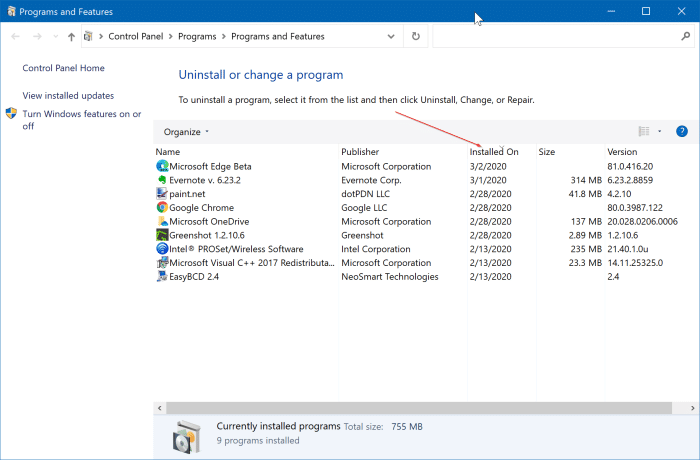The width and height of the screenshot is (700, 460).
Task: Click the window title bar icon
Action: 12,11
